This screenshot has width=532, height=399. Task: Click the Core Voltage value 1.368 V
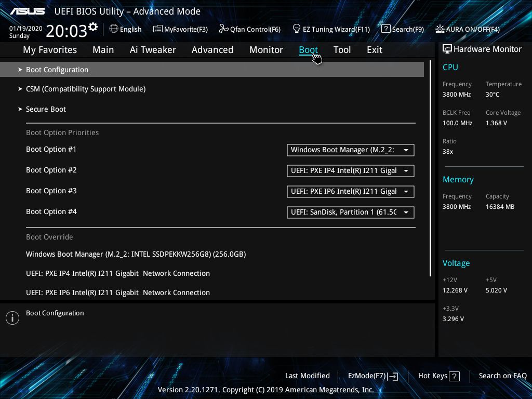pos(496,123)
